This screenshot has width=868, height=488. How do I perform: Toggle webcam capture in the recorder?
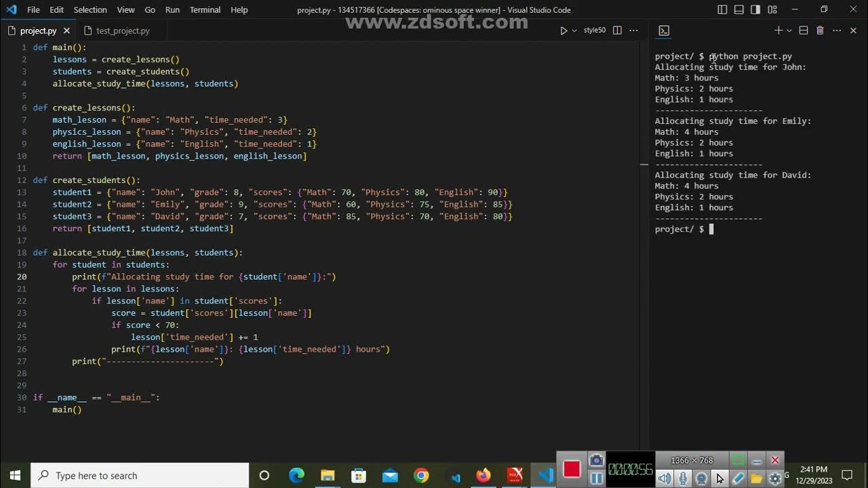coord(701,479)
